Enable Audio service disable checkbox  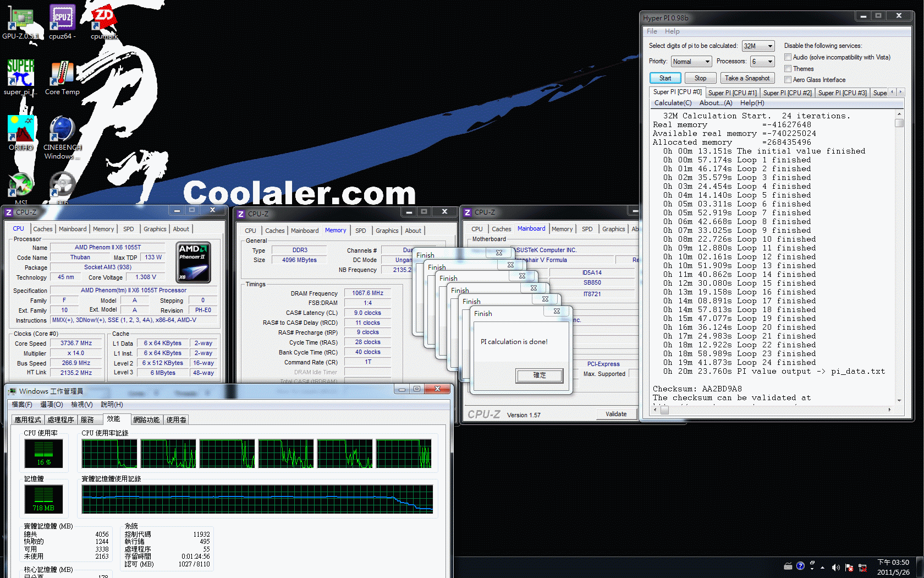click(788, 57)
